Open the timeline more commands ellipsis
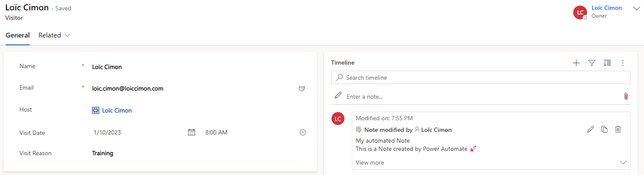Image resolution: width=644 pixels, height=175 pixels. tap(622, 63)
